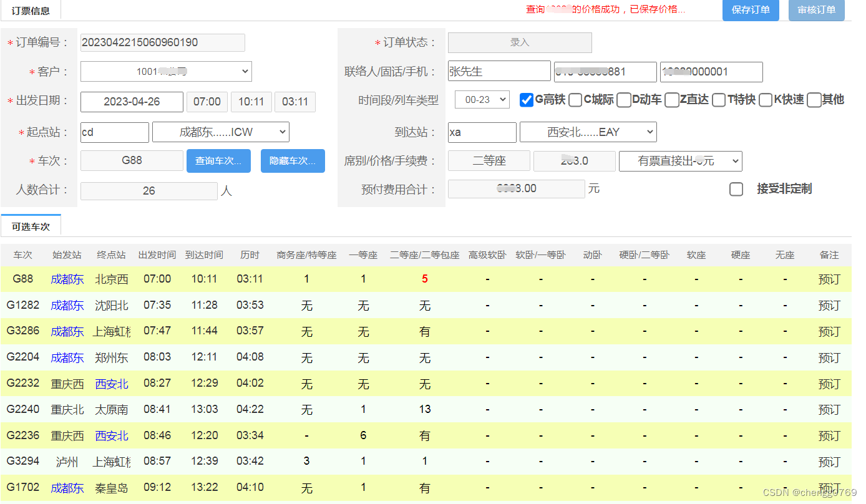The height and width of the screenshot is (504, 866).
Task: Select the 可选车次 tab
Action: pos(31,226)
